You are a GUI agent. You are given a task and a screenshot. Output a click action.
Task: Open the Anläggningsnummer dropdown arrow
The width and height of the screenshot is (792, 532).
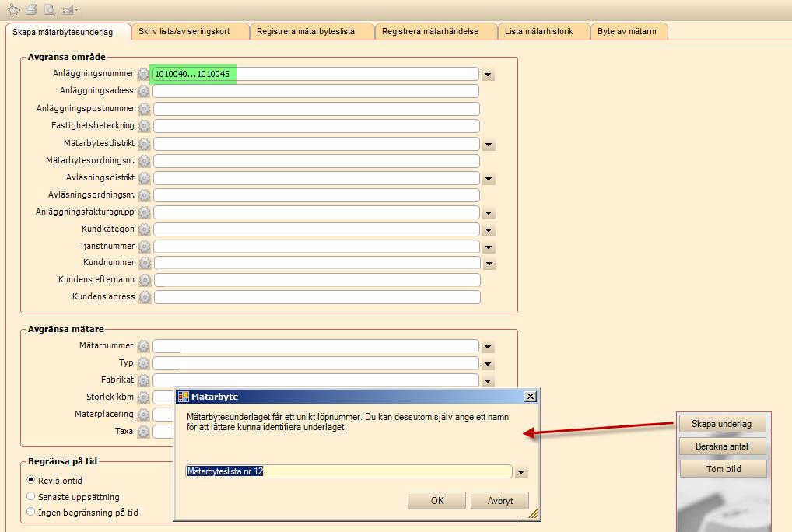coord(488,75)
